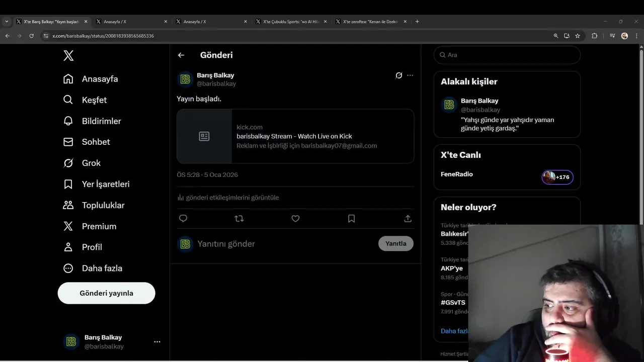Click the X logo in sidebar
The width and height of the screenshot is (644, 362).
point(68,55)
